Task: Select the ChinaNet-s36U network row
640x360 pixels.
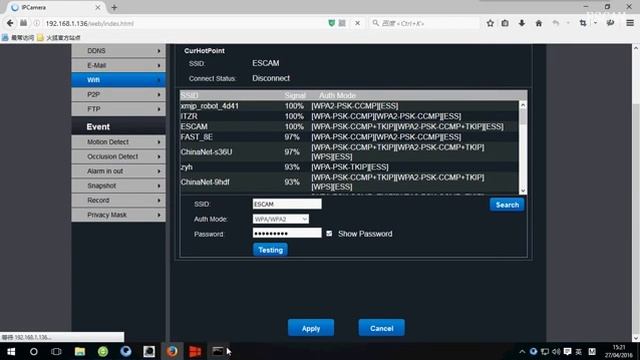Action: (x=349, y=152)
